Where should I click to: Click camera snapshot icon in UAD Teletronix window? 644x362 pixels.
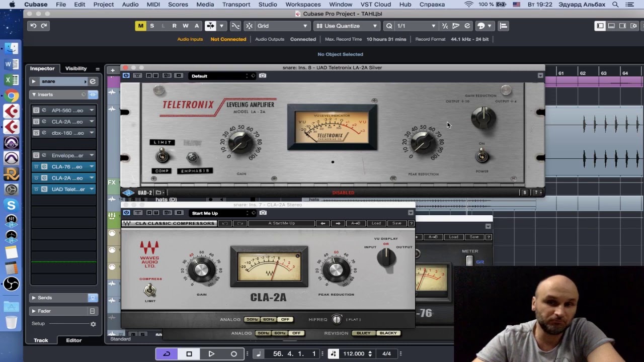[x=263, y=75]
